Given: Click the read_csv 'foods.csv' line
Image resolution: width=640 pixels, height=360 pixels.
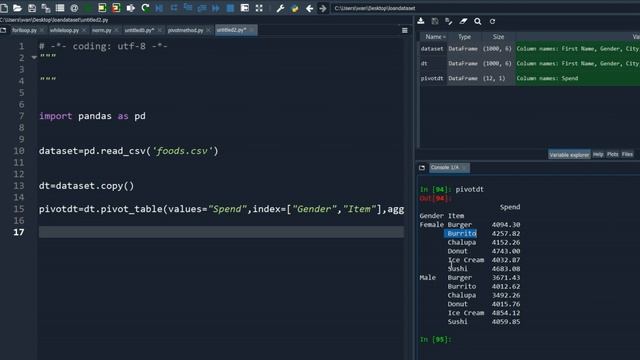Looking at the screenshot, I should pyautogui.click(x=129, y=151).
